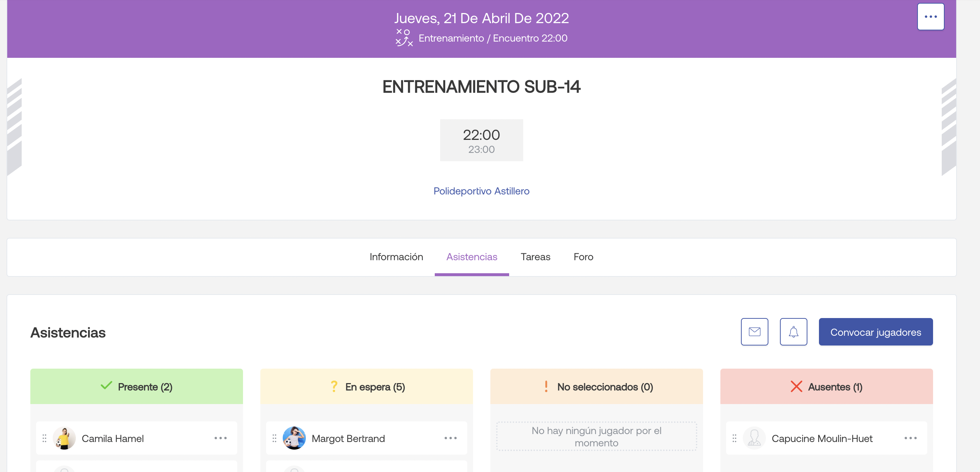Screen dimensions: 980x472
Task: Open the three-dots menu in purple header
Action: pos(930,17)
